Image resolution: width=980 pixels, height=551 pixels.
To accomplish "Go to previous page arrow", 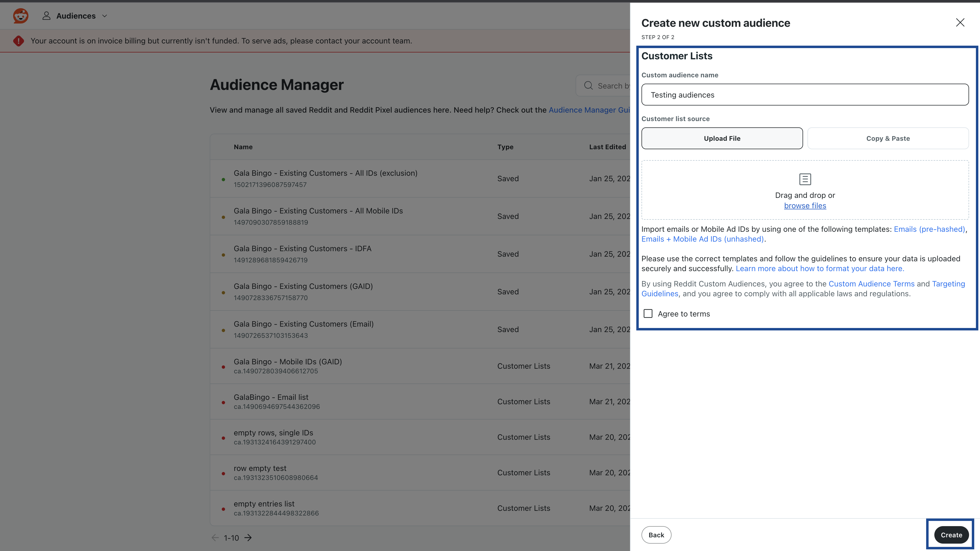I will coord(215,537).
